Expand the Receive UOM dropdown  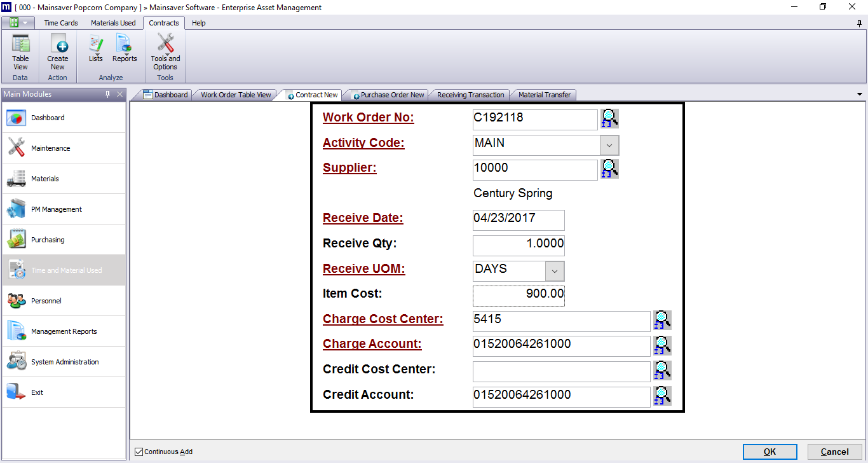554,271
